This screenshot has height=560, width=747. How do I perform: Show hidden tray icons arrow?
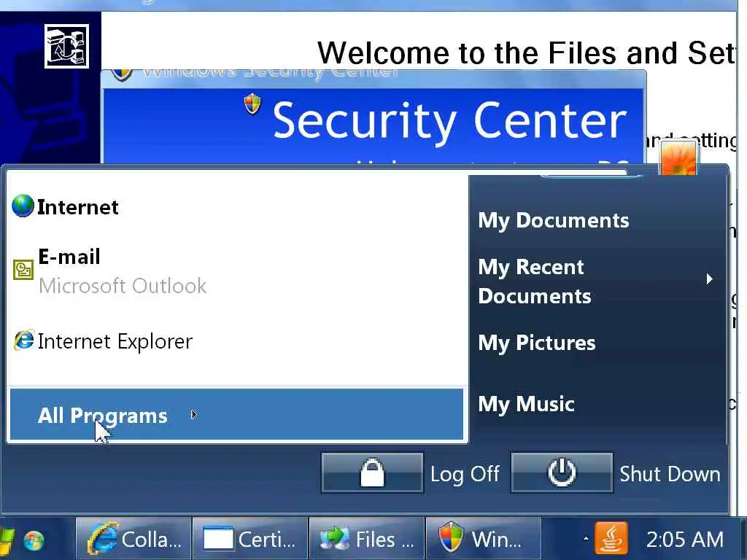click(x=586, y=539)
